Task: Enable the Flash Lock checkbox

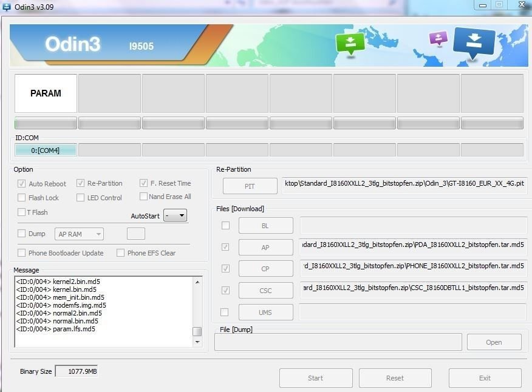Action: click(21, 197)
